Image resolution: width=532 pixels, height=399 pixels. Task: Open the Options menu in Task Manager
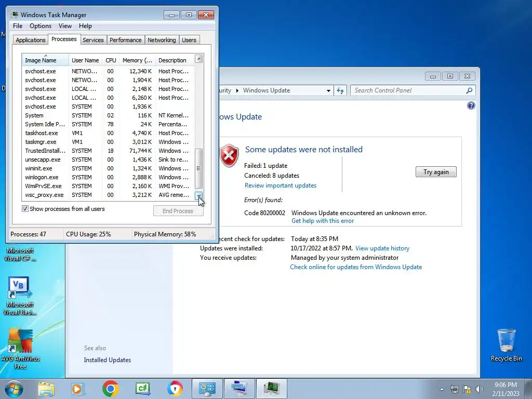point(41,26)
